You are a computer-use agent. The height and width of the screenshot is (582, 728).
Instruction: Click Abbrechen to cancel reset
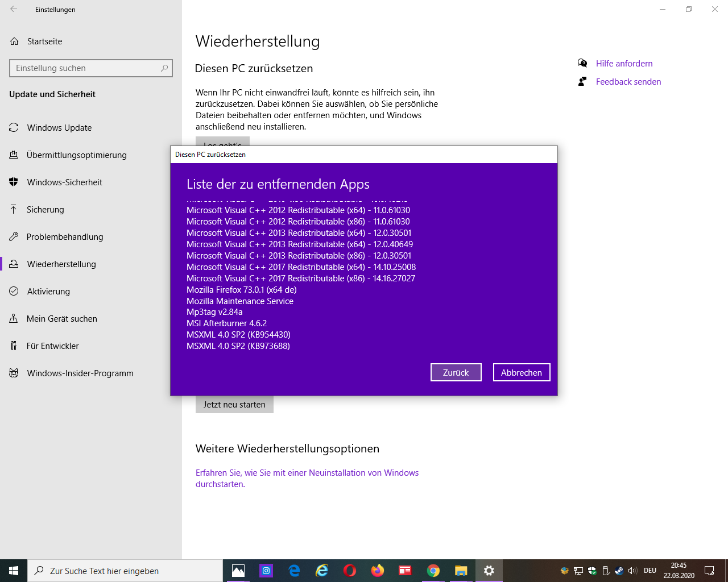pyautogui.click(x=522, y=372)
